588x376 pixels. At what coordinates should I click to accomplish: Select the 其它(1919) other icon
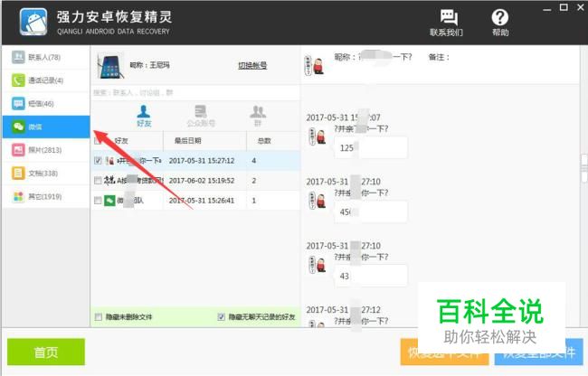pyautogui.click(x=18, y=196)
